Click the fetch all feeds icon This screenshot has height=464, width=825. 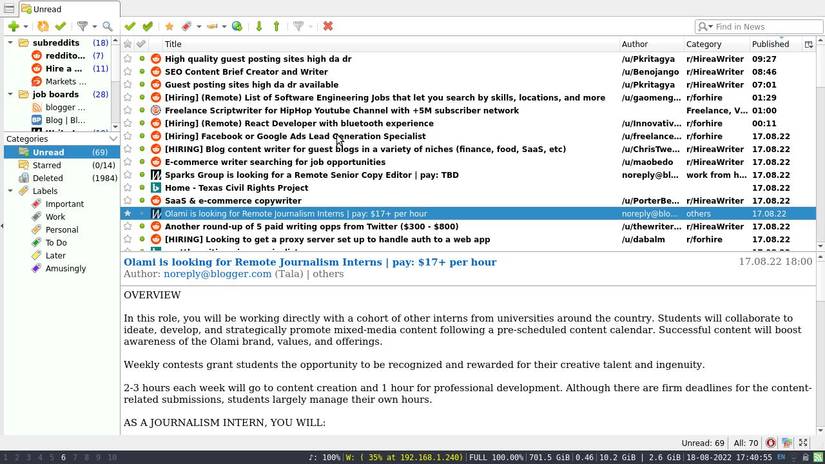click(43, 26)
